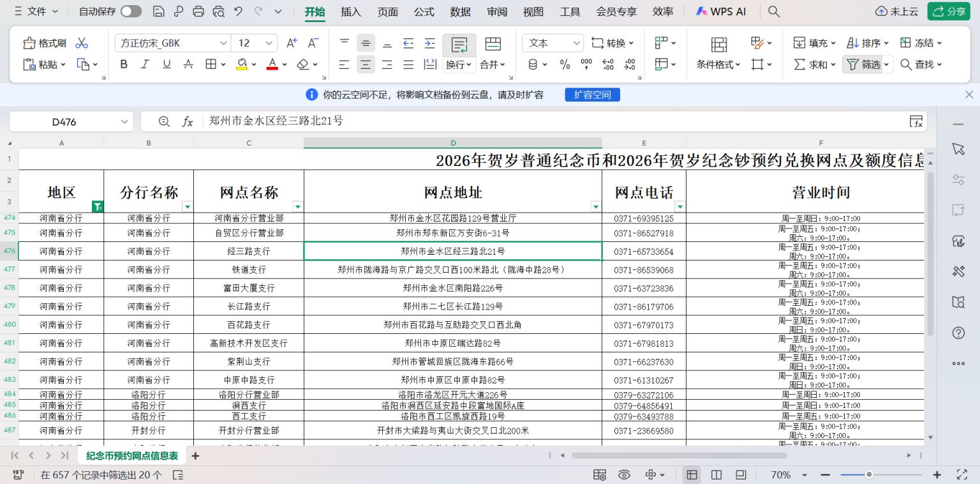This screenshot has height=484, width=980.
Task: Open filter dropdown for 网点地址 column
Action: click(x=596, y=206)
